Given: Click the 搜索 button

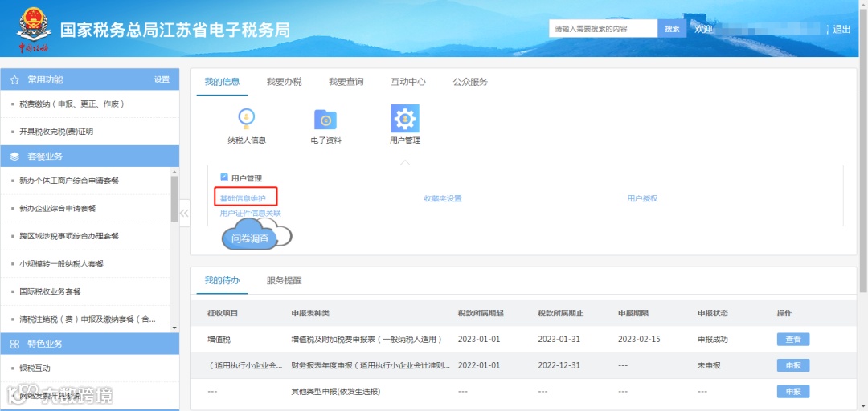Looking at the screenshot, I should (672, 29).
